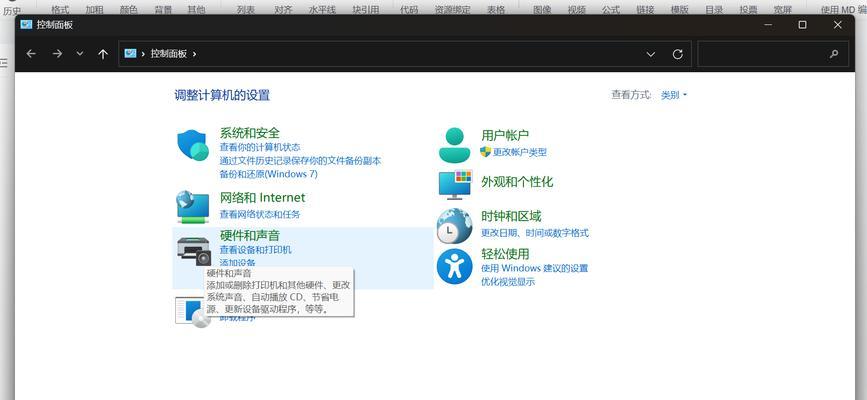Open Appearance and Personalization monitor icon
This screenshot has width=867, height=400.
[455, 185]
